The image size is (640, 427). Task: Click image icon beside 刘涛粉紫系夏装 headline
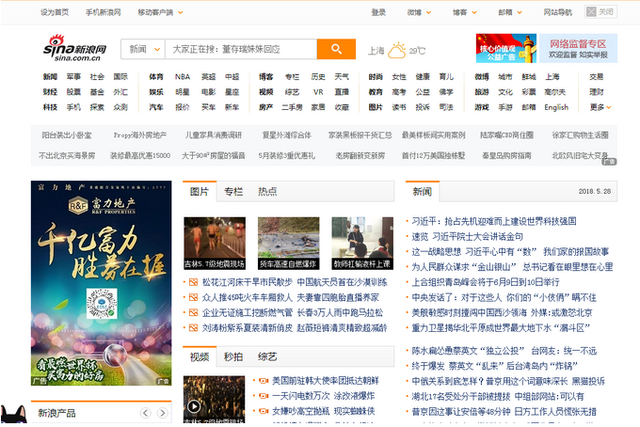pos(193,328)
